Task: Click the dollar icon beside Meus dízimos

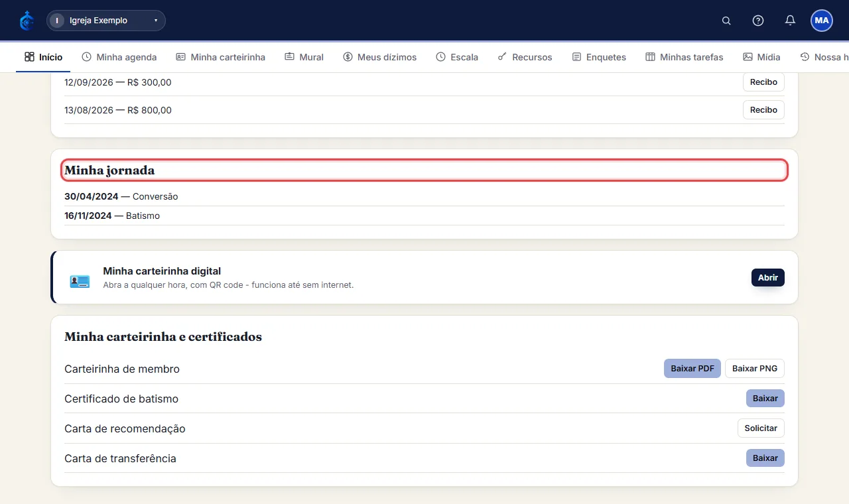Action: (348, 57)
